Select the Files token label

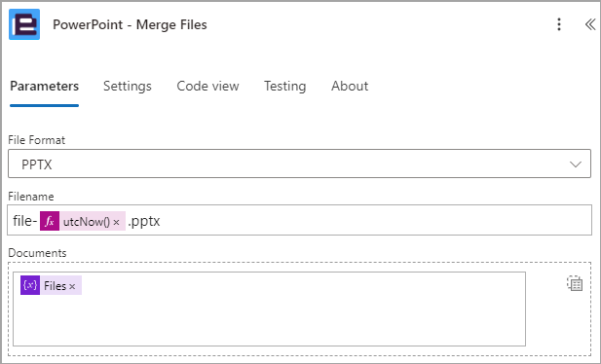56,286
